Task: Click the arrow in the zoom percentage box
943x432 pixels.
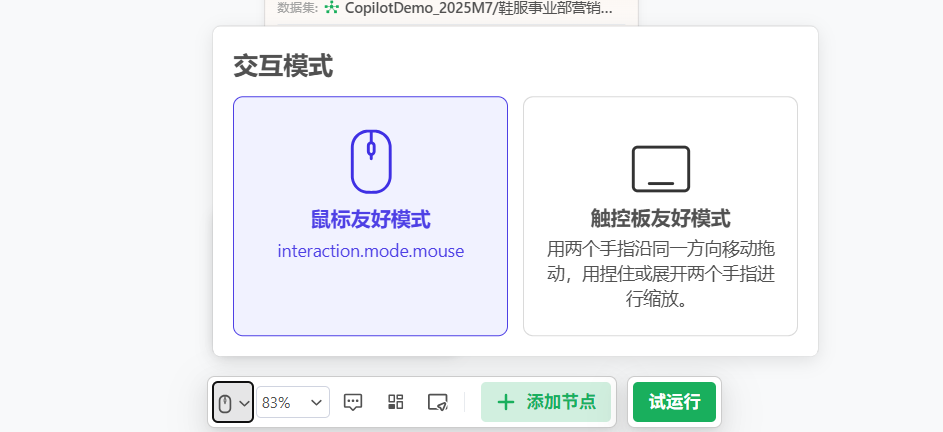Action: point(317,402)
